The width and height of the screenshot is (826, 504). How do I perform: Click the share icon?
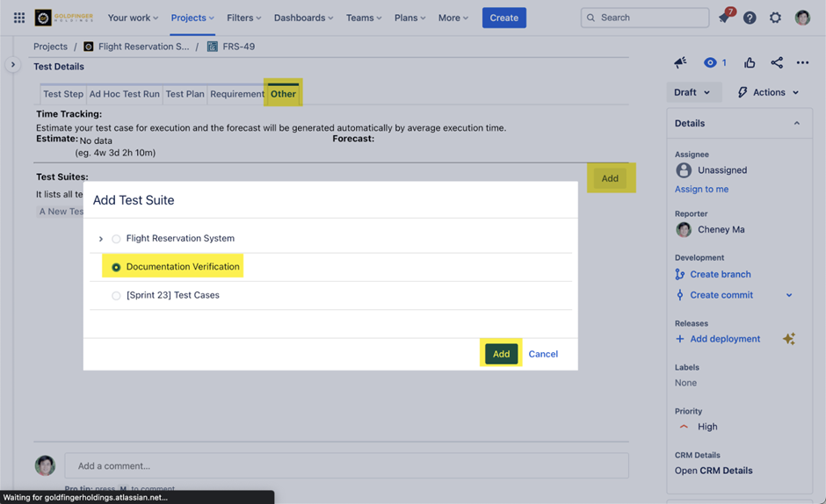[776, 62]
